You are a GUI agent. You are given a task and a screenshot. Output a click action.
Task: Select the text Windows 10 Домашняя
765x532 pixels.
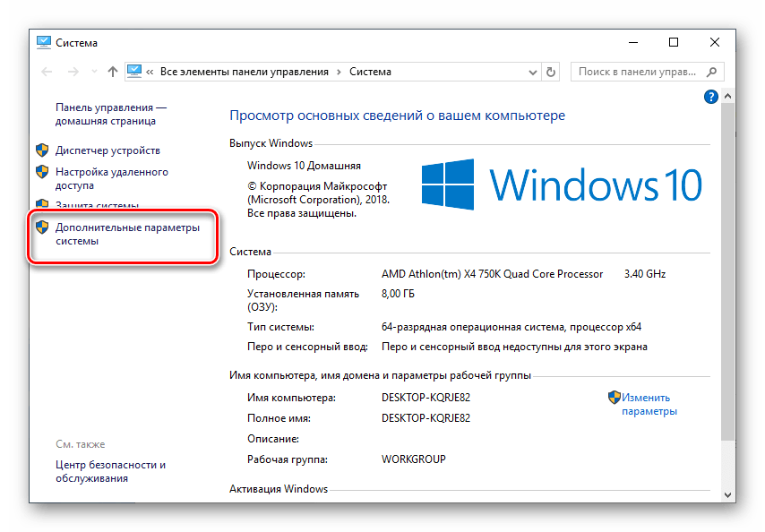click(x=304, y=166)
